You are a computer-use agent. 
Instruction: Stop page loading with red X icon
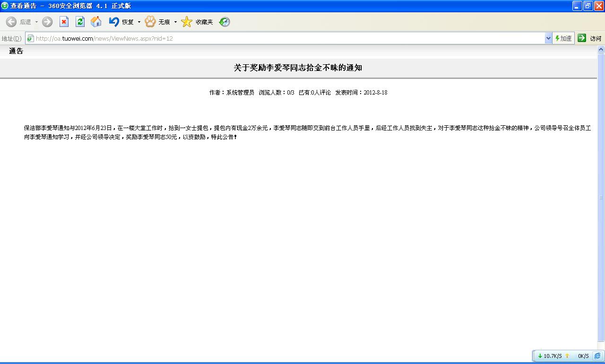[64, 22]
